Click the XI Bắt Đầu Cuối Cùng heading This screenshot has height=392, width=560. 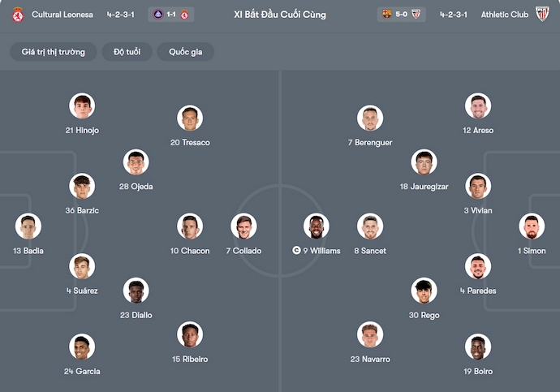(279, 15)
